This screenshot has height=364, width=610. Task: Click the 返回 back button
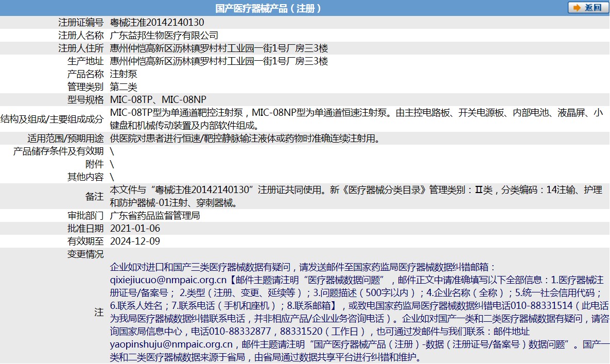pyautogui.click(x=588, y=8)
